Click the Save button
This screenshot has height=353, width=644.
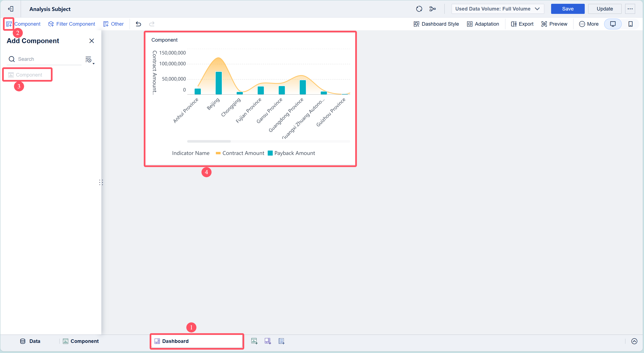tap(567, 9)
